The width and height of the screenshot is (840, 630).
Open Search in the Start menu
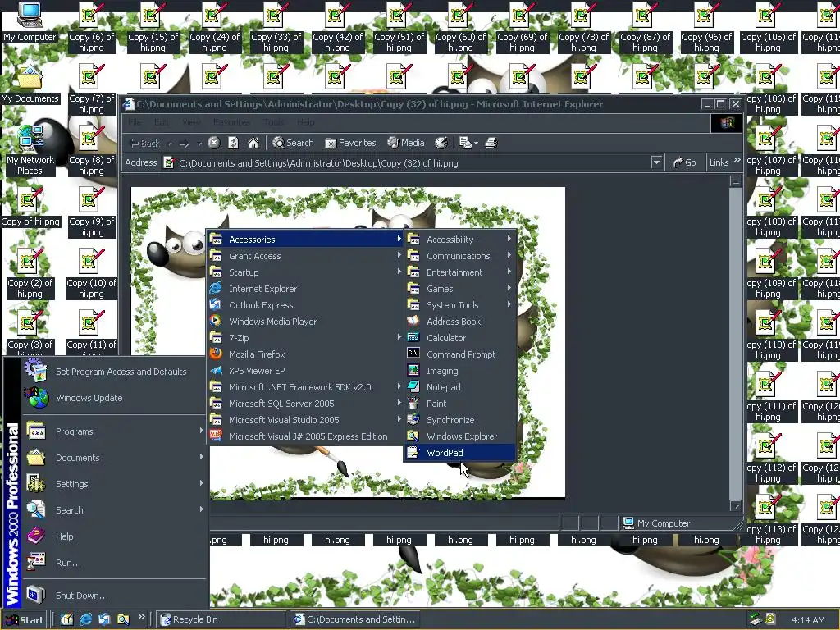coord(115,510)
